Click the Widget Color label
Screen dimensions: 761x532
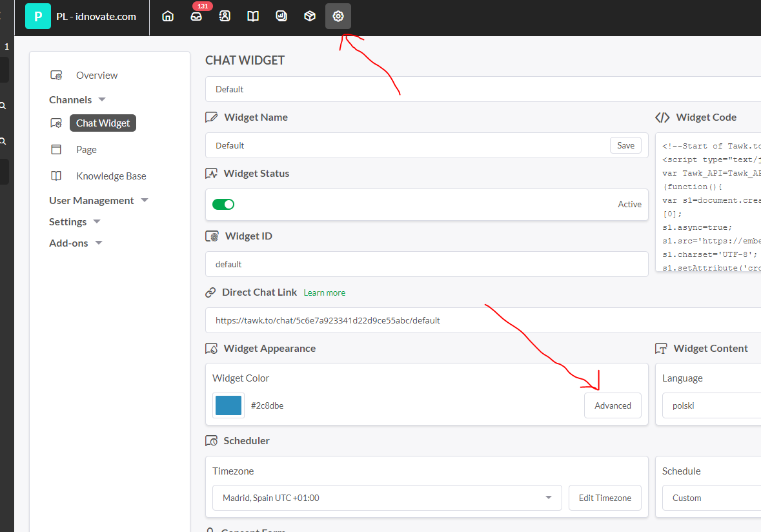coord(241,378)
